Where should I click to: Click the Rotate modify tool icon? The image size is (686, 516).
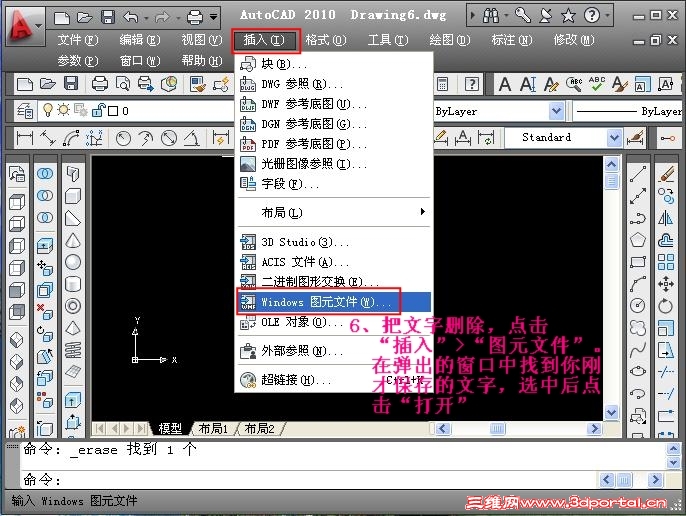(x=665, y=305)
